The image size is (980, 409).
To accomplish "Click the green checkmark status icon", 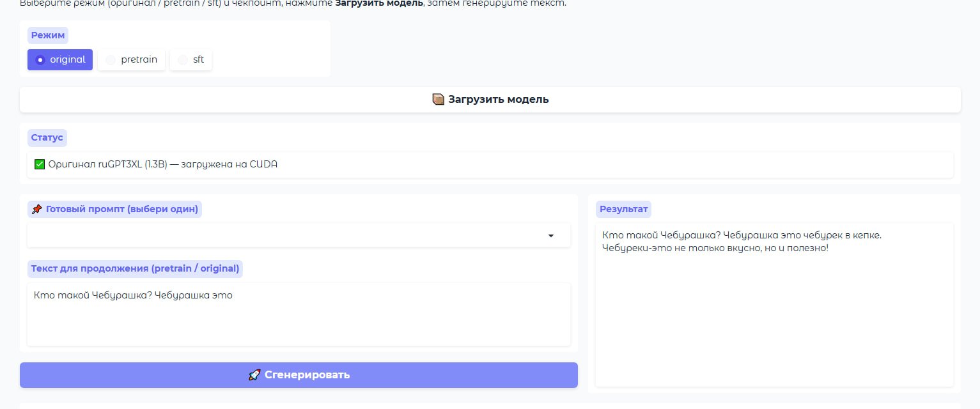I will 40,164.
